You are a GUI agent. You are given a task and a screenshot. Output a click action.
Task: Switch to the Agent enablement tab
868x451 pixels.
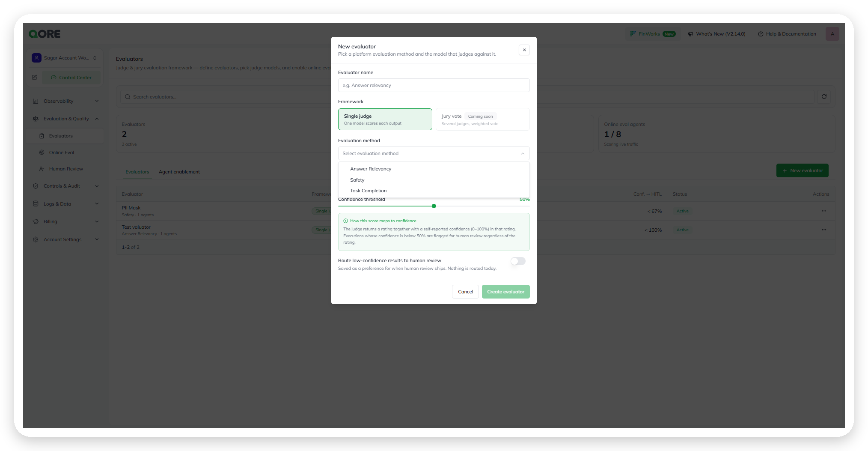coord(179,172)
